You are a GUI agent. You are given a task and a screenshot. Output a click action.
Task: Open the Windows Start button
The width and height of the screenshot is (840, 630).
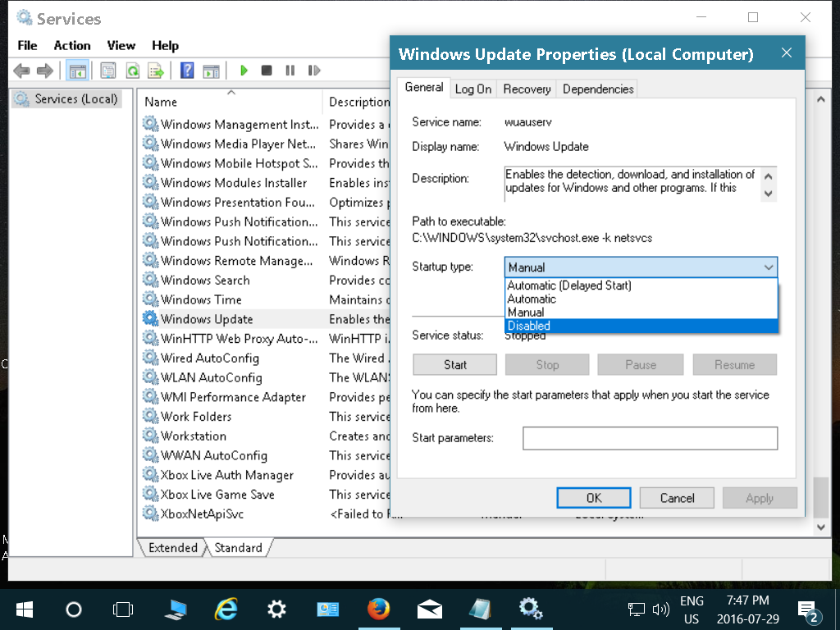tap(25, 609)
